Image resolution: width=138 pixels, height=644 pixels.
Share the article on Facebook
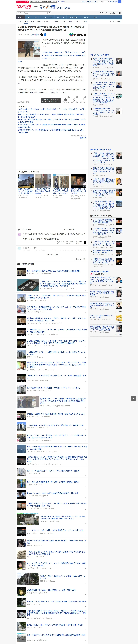(45, 35)
